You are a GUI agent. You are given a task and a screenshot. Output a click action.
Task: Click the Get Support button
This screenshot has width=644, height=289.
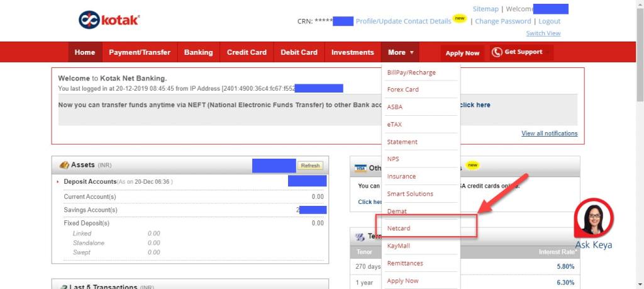521,52
